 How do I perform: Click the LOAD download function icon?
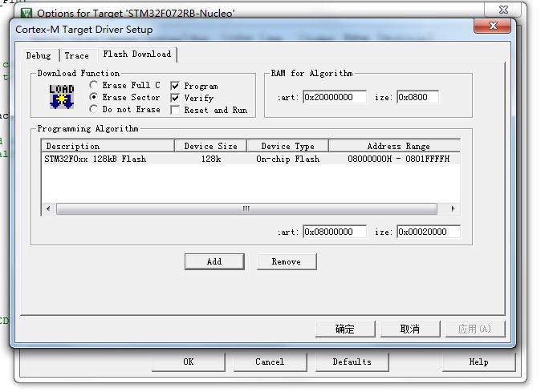(62, 96)
